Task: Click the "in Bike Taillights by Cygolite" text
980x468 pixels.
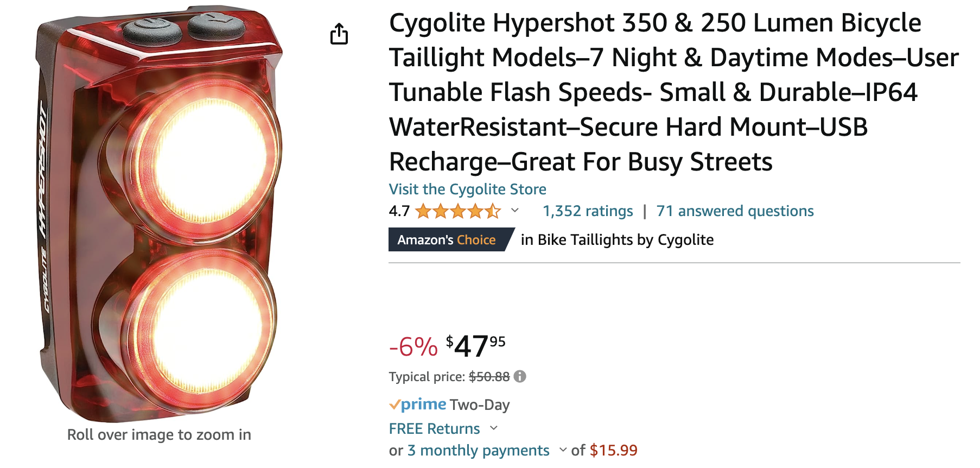Action: pyautogui.click(x=617, y=239)
